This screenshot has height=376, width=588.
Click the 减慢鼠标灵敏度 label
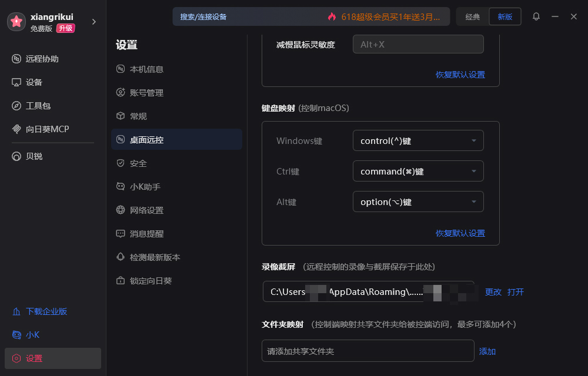(x=306, y=45)
